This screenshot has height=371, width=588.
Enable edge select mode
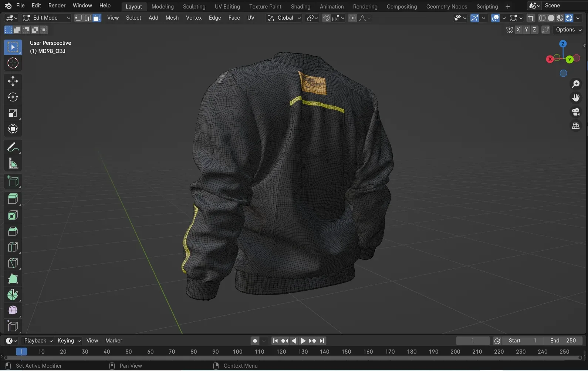(88, 18)
